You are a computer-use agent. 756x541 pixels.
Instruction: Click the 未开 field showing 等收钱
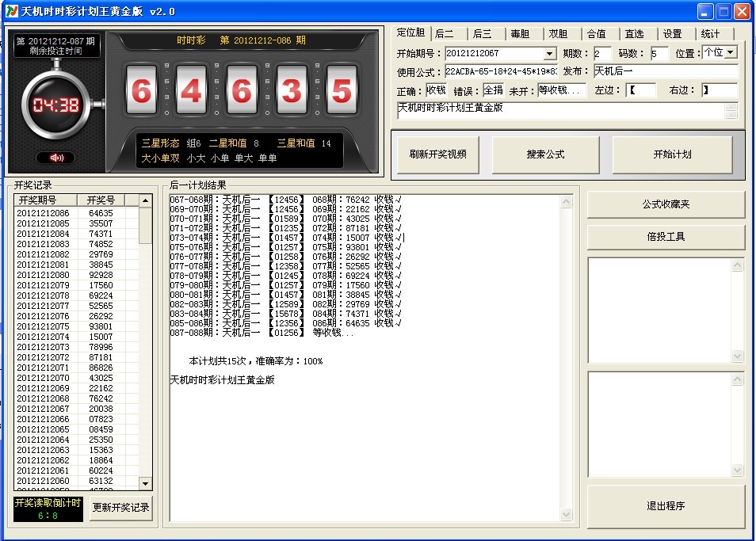pos(562,90)
